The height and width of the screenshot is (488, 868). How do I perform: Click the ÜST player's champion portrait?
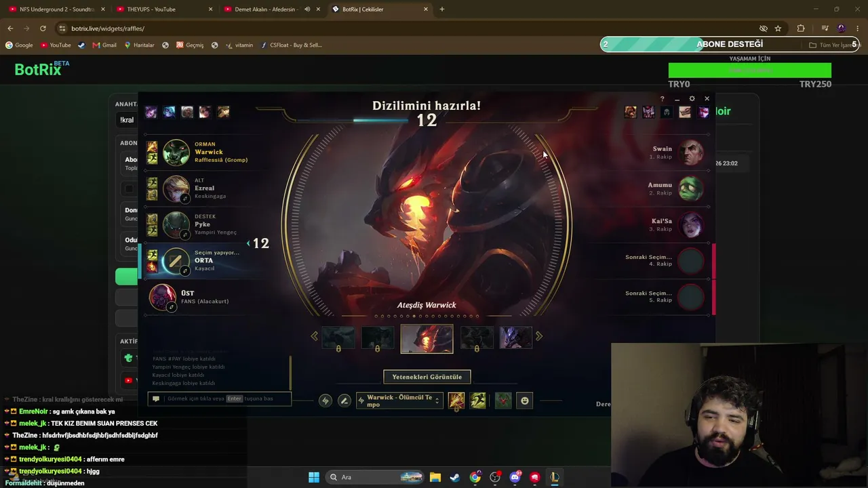coord(163,297)
